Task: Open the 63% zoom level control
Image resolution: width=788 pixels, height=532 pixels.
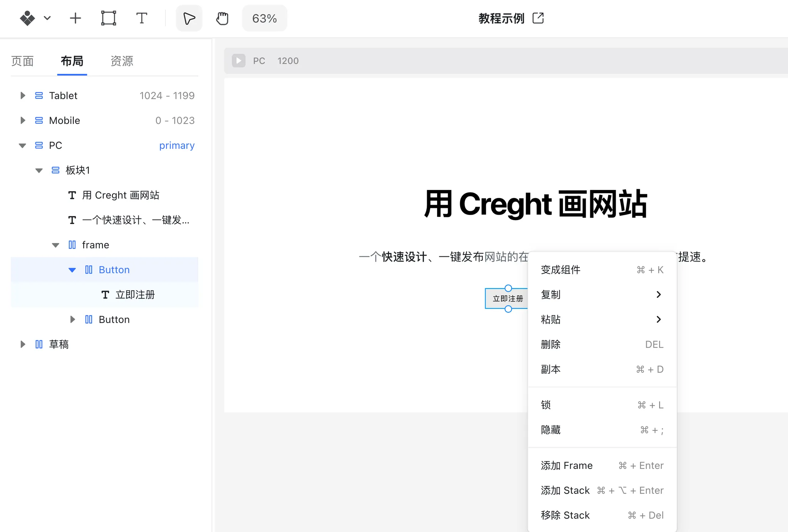Action: [265, 18]
